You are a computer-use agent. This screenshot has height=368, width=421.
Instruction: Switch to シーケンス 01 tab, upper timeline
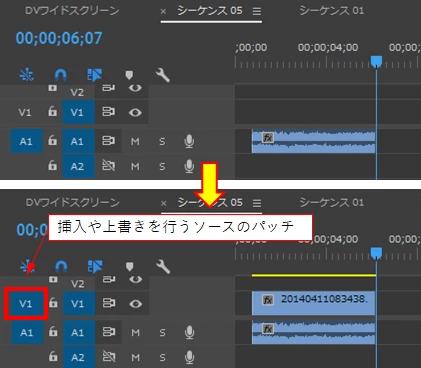point(332,10)
